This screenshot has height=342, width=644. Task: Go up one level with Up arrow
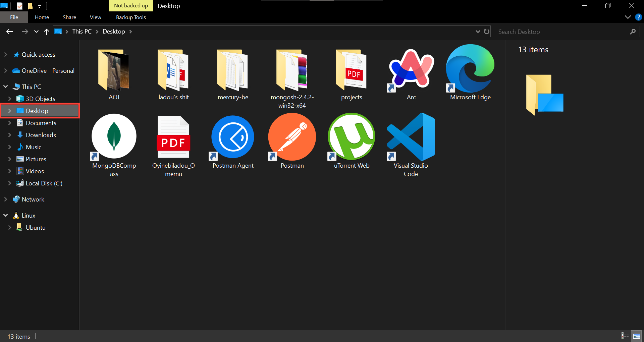point(47,32)
